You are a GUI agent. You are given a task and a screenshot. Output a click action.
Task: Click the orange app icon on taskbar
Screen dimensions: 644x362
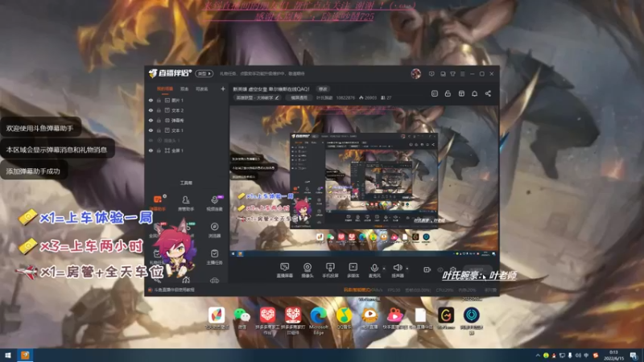coord(25,356)
